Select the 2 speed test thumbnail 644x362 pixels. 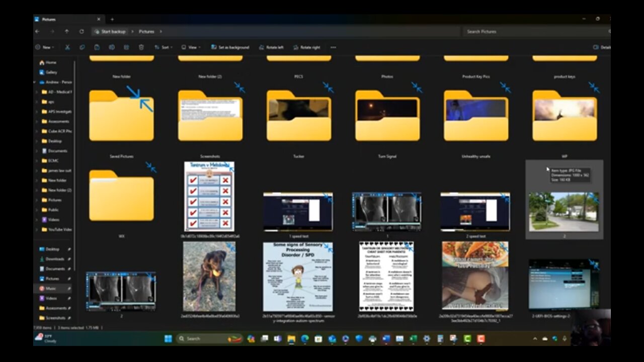coord(475,212)
